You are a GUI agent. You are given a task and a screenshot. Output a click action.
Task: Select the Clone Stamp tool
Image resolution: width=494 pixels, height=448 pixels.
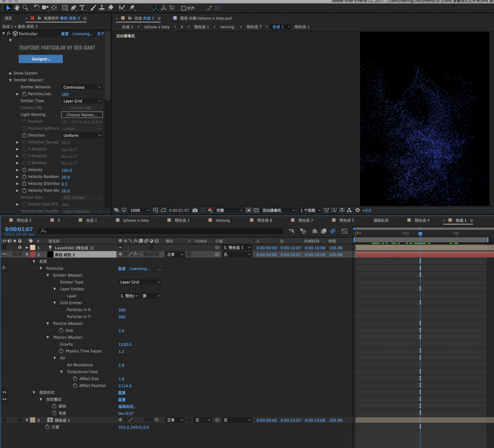[102, 8]
